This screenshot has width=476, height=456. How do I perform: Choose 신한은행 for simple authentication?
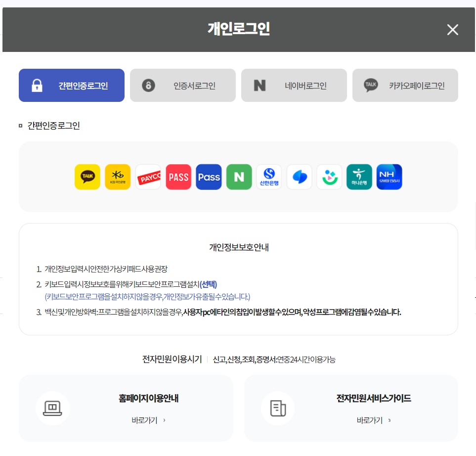click(269, 177)
